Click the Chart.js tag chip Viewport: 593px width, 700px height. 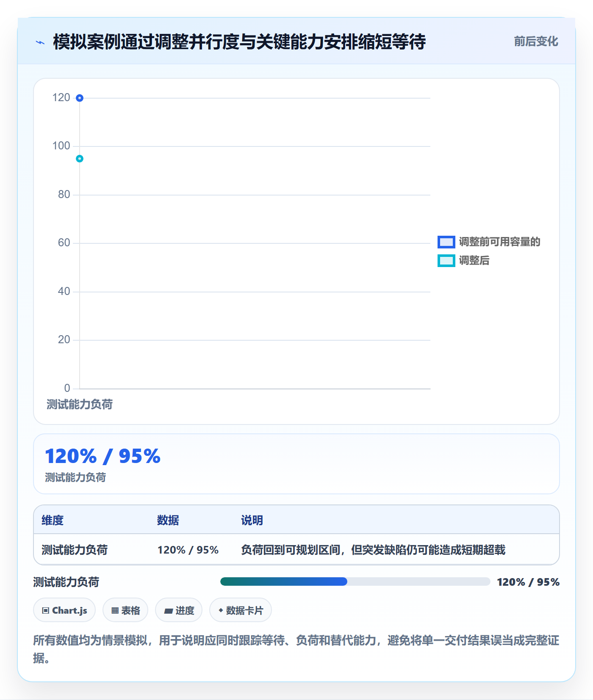pos(64,610)
